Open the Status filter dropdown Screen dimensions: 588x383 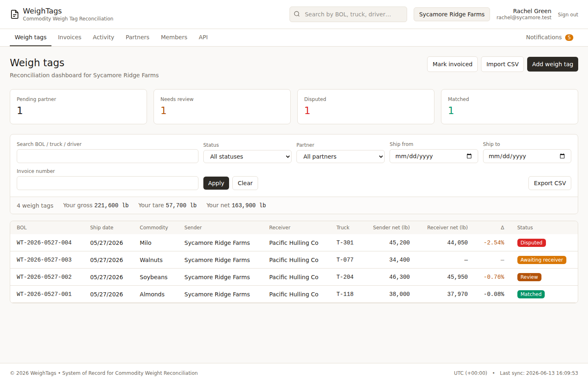(247, 157)
